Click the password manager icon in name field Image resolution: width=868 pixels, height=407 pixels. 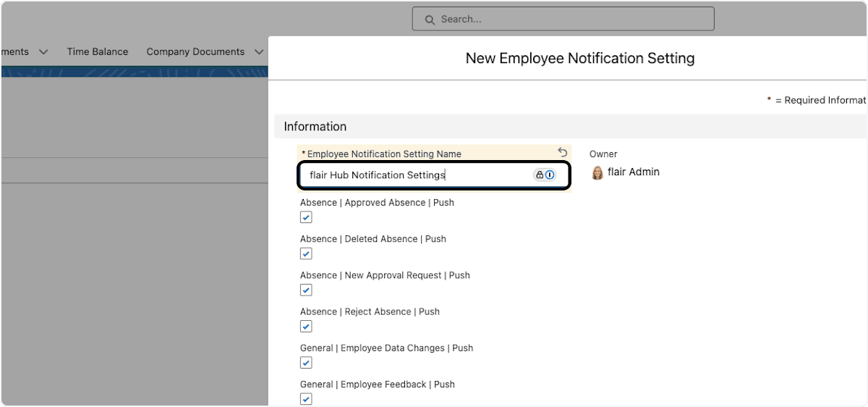[x=545, y=175]
